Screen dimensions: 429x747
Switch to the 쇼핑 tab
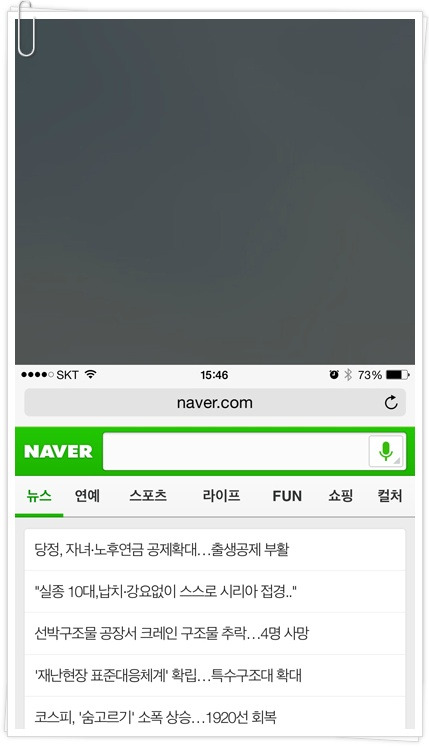(x=340, y=496)
